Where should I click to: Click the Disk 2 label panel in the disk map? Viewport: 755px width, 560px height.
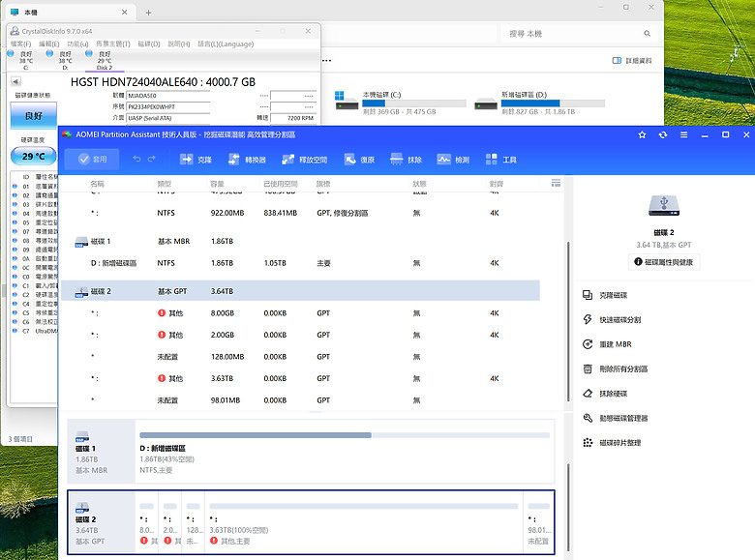(x=101, y=522)
